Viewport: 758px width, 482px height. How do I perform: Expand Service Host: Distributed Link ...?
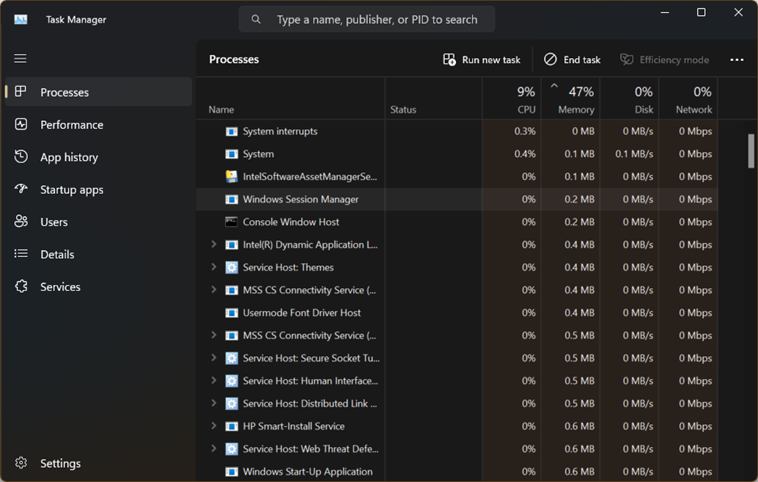pyautogui.click(x=214, y=403)
